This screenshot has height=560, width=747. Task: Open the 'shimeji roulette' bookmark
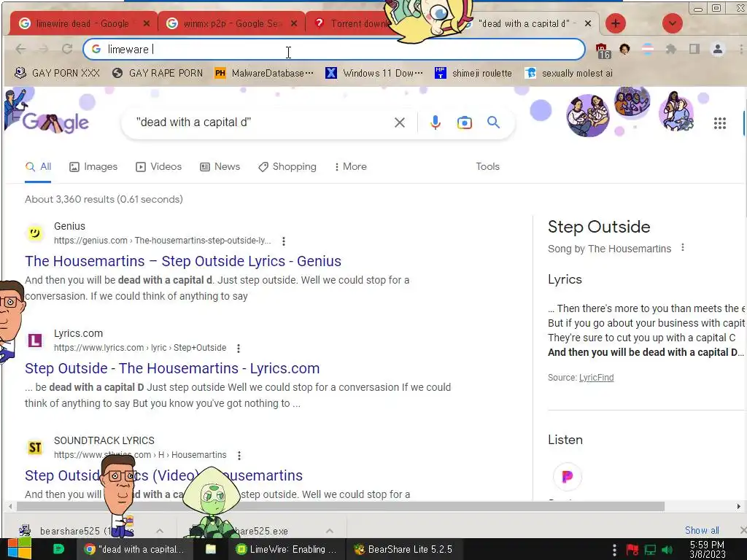(x=473, y=73)
